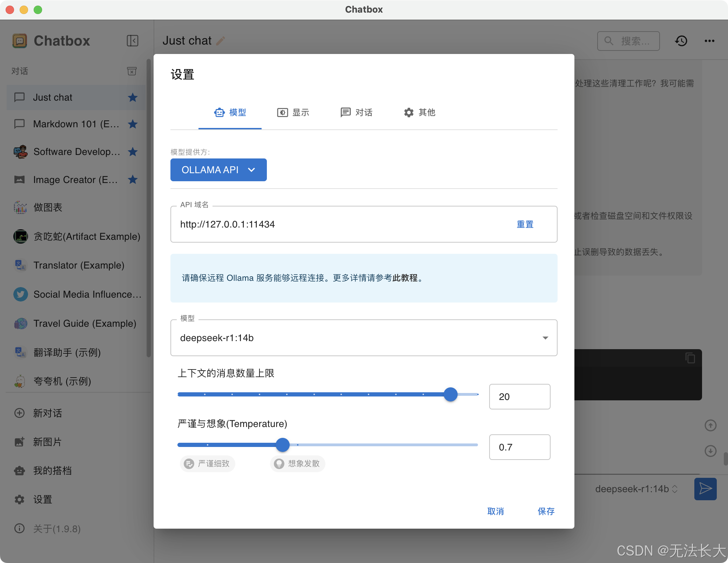728x563 pixels.
Task: Click scroll-to-top arrow circle icon
Action: click(710, 426)
